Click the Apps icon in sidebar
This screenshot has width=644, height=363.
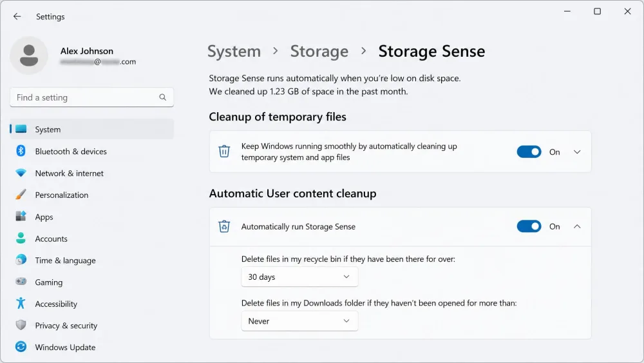click(21, 216)
